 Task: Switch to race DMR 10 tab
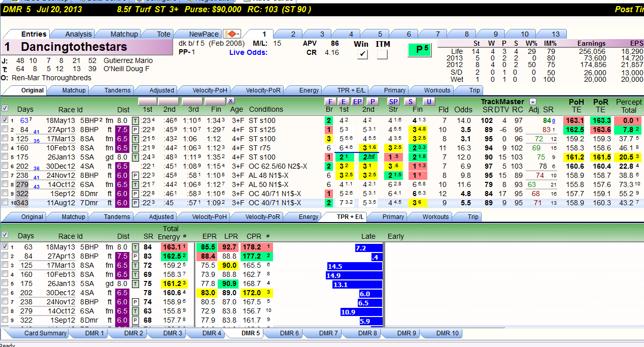447,333
